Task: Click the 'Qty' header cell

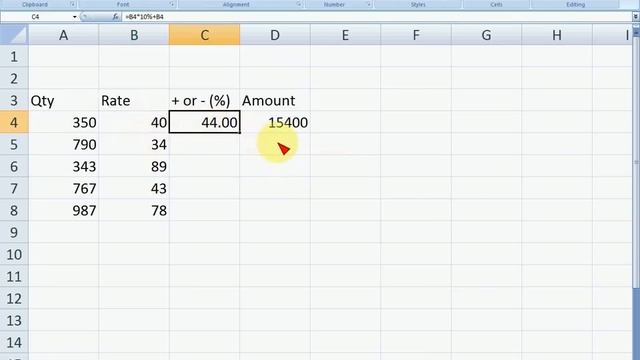Action: [63, 100]
